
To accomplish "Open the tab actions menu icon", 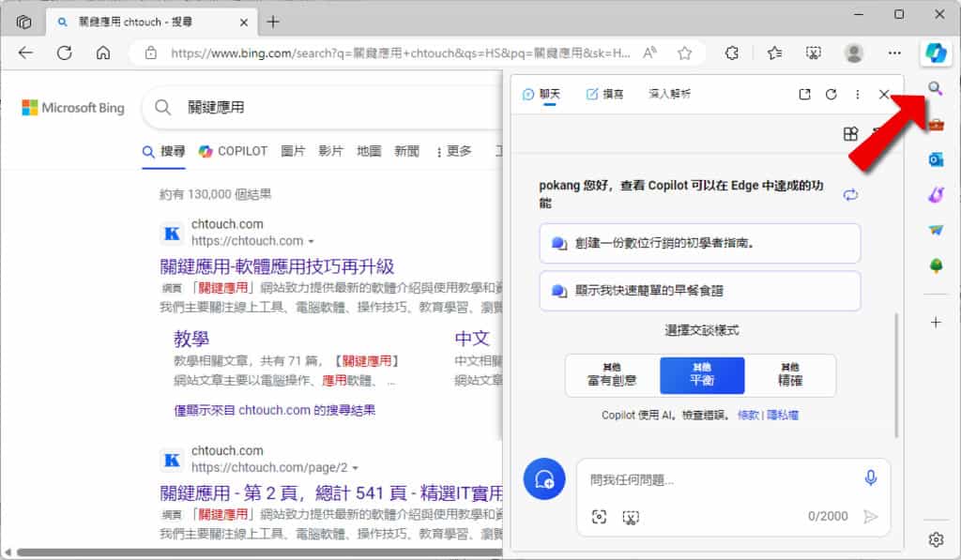I will [x=23, y=23].
